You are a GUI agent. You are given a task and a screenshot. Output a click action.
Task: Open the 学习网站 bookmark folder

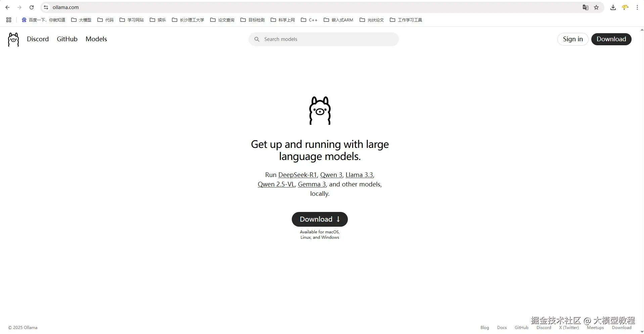click(132, 20)
